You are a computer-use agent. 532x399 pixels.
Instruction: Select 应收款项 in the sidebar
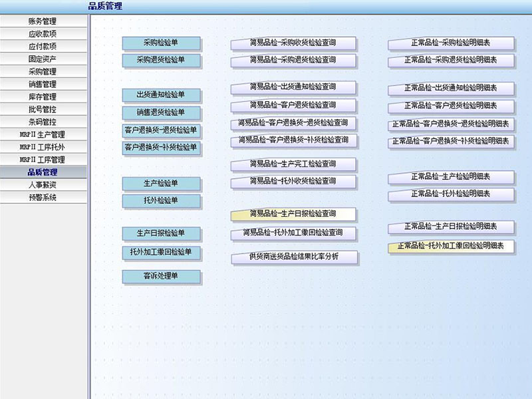click(x=43, y=34)
